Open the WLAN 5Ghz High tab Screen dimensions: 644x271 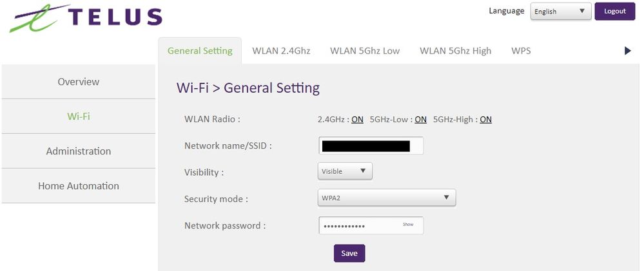click(455, 51)
